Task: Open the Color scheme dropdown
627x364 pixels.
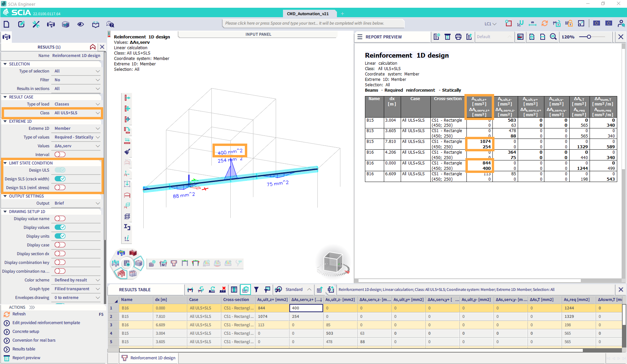Action: coord(77,280)
